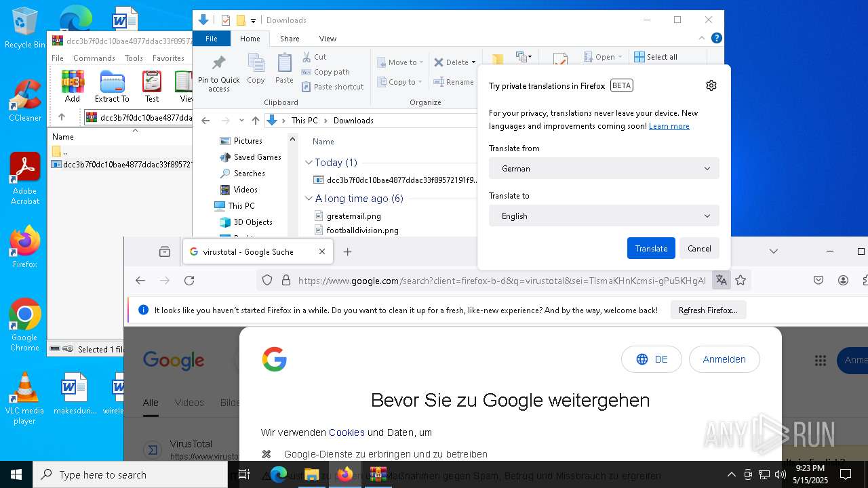Screen dimensions: 868x488
Task: Click the Firefox translate page icon in address bar
Action: point(721,280)
